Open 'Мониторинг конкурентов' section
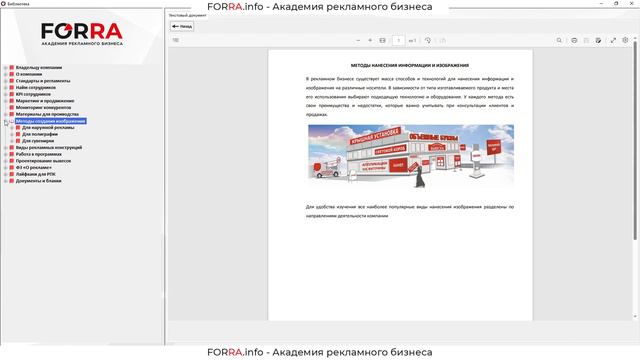 click(x=43, y=107)
